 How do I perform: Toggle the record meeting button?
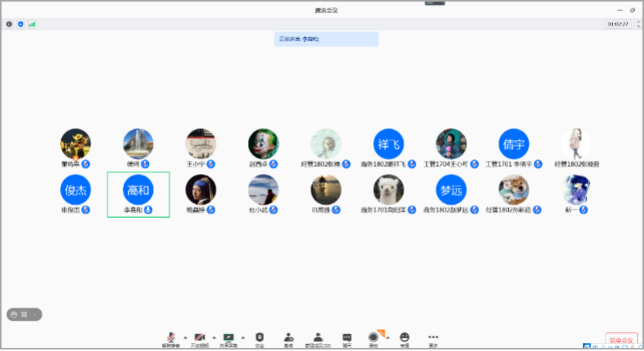point(374,337)
